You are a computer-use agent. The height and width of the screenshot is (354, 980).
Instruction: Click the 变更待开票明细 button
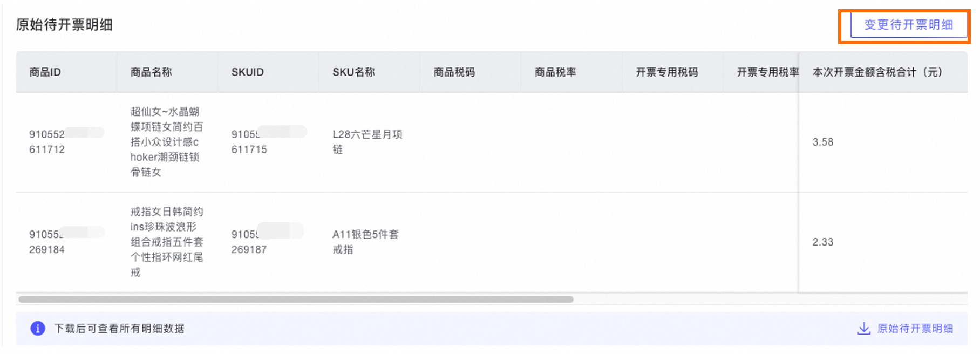pyautogui.click(x=908, y=25)
